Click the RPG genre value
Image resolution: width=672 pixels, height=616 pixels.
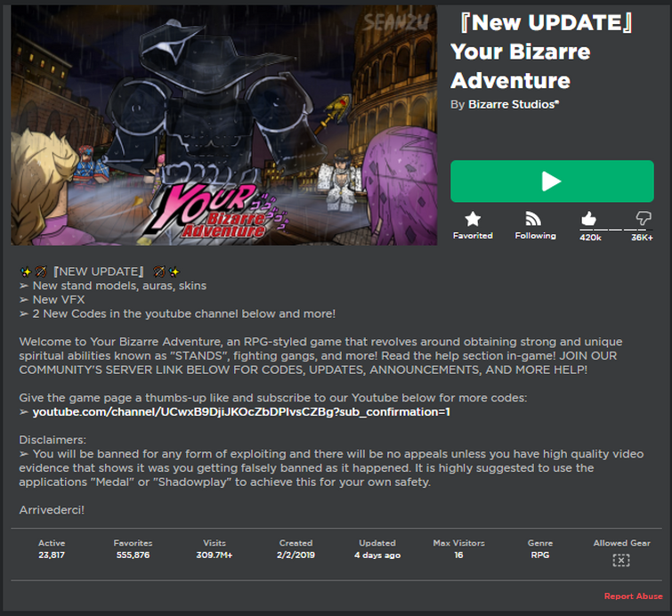[540, 555]
